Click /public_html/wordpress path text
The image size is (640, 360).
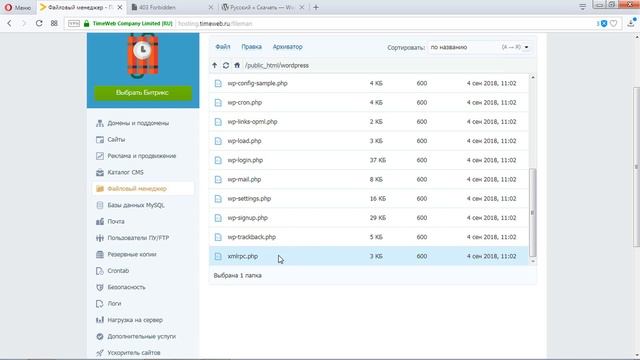pyautogui.click(x=277, y=65)
